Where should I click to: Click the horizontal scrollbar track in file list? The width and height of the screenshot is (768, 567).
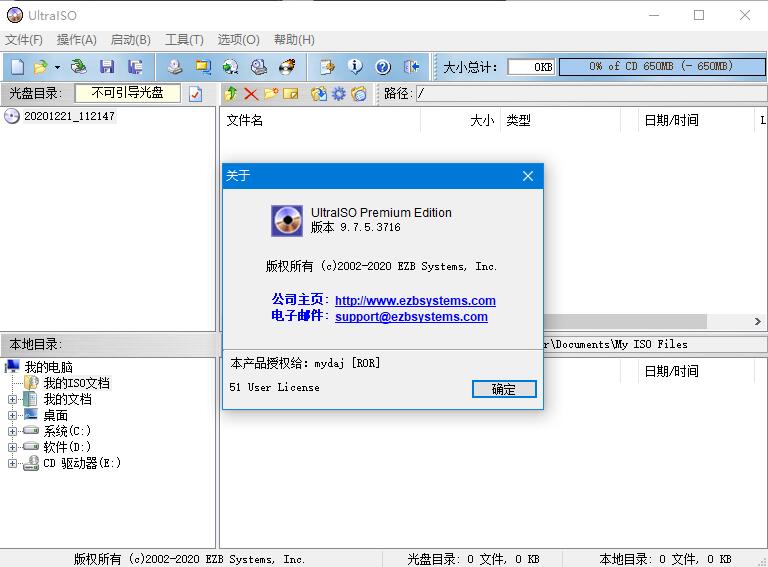[x=625, y=322]
